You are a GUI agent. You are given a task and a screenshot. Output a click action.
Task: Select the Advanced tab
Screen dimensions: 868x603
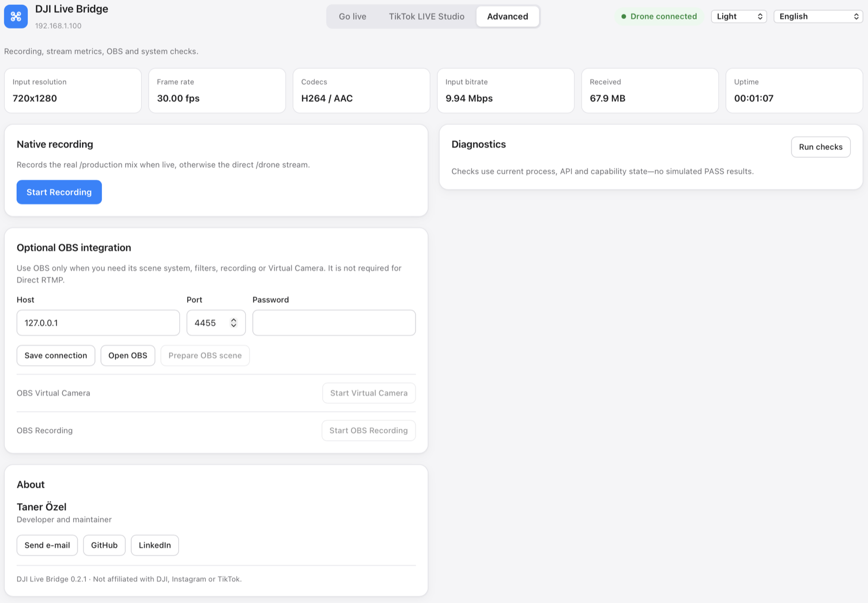pos(508,16)
